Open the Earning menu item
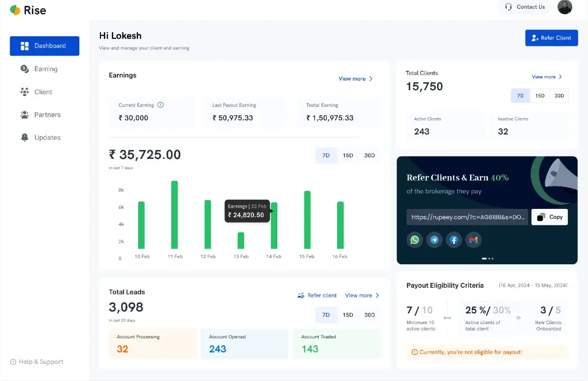The height and width of the screenshot is (381, 588). tap(45, 69)
